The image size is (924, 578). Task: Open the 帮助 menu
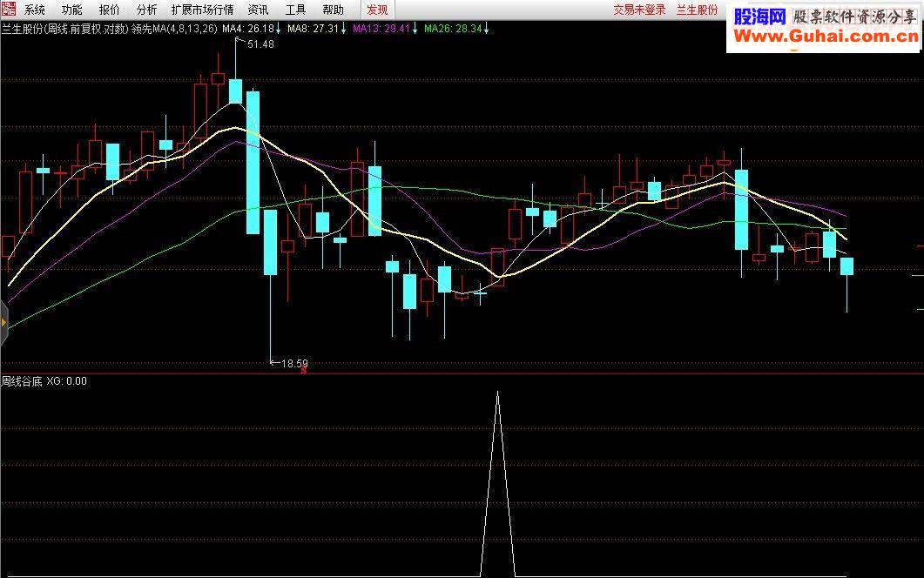333,10
